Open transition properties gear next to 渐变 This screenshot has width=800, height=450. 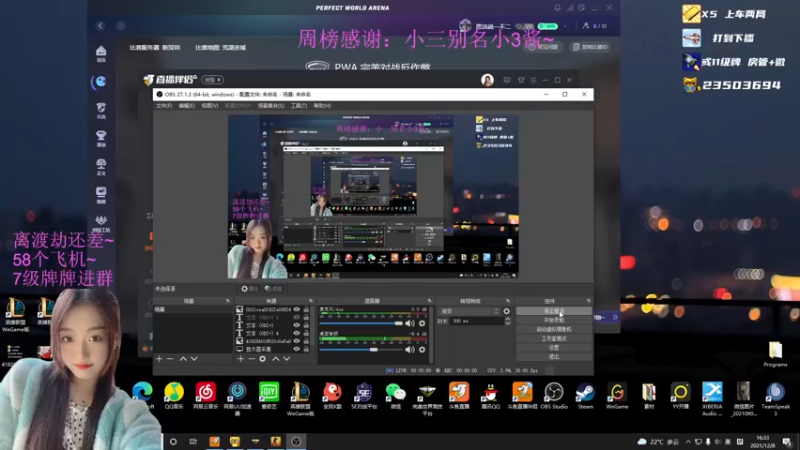(506, 311)
